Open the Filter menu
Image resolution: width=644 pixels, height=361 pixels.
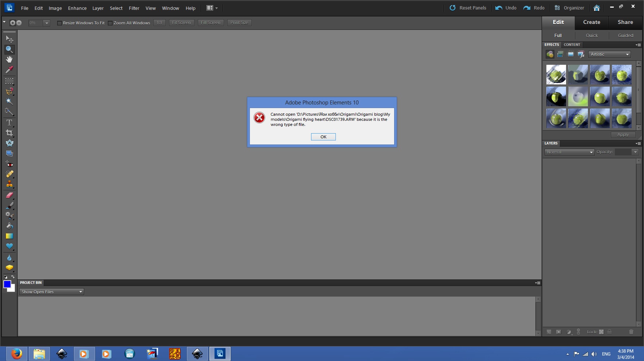point(134,8)
